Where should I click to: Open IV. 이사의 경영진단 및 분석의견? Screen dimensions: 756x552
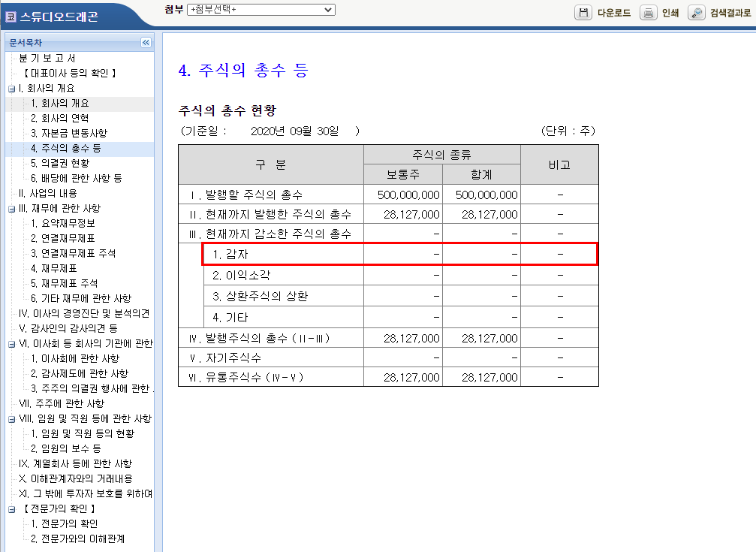point(84,313)
